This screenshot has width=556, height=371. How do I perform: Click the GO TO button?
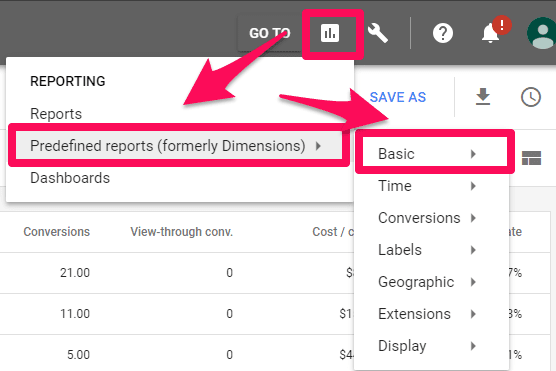pyautogui.click(x=269, y=33)
